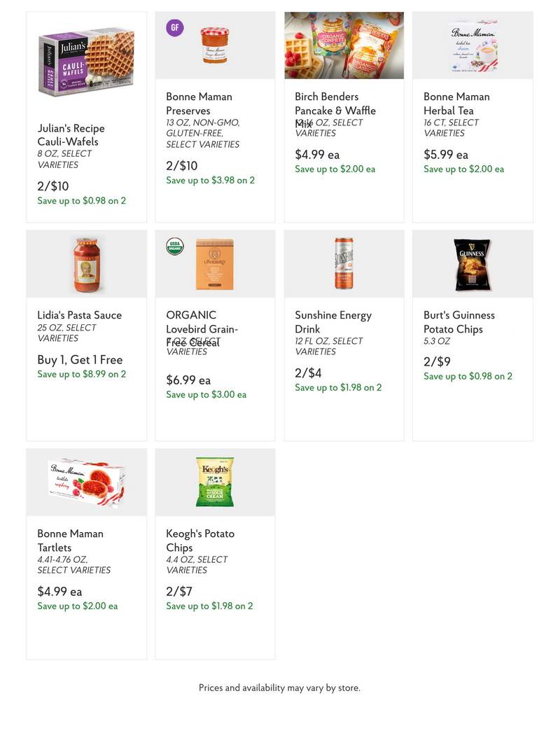Open Burt's Guinness chips bag image
The image size is (560, 738).
[x=472, y=264]
